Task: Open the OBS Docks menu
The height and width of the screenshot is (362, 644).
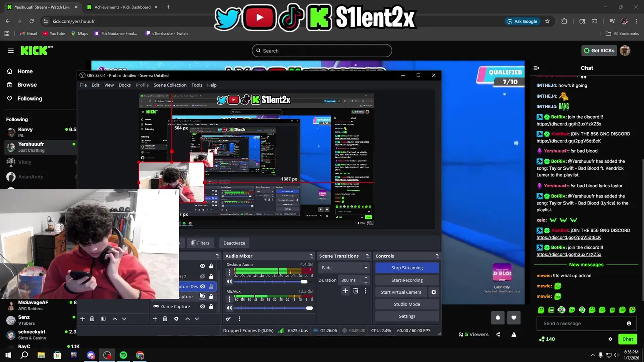Action: pyautogui.click(x=125, y=85)
